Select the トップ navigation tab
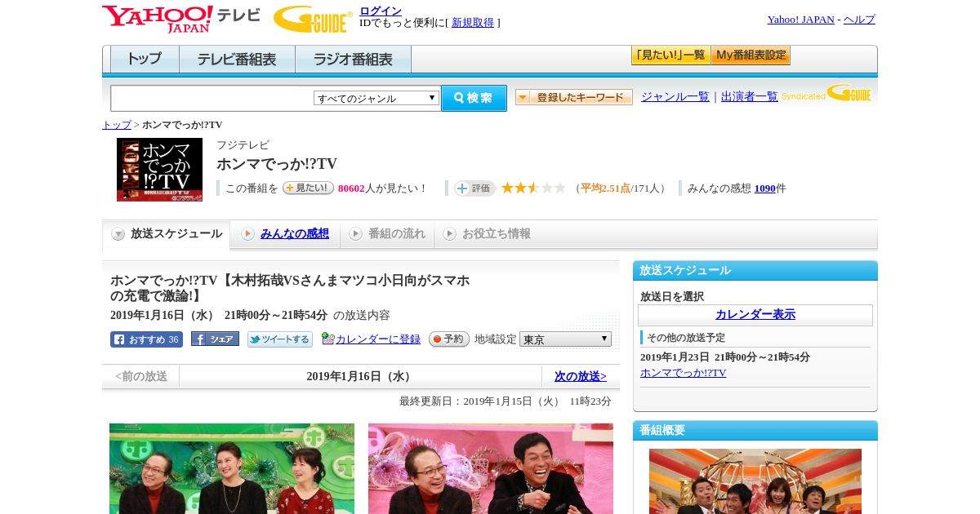 (145, 60)
